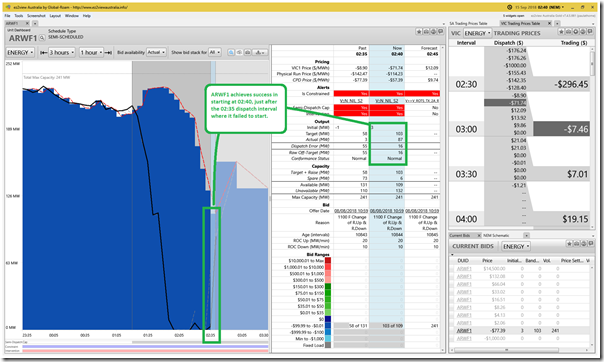This screenshot has width=604, height=362.
Task: Click the blue zoom icon in chart toolbar
Action: click(x=231, y=52)
